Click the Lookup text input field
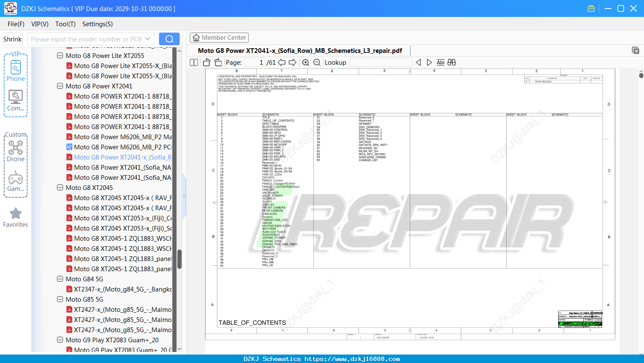The height and width of the screenshot is (363, 644). [381, 62]
